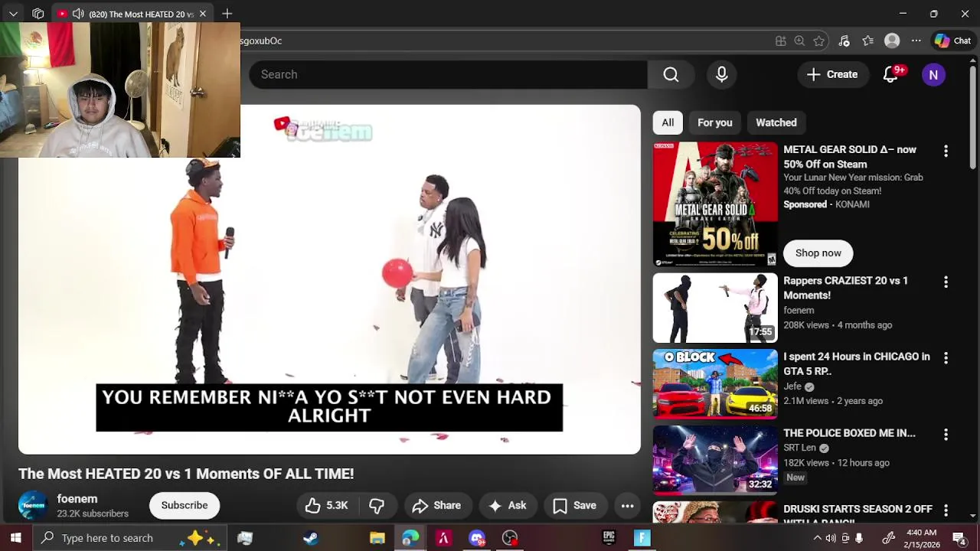980x551 pixels.
Task: Open Edge tab actions menu chevron
Action: [x=13, y=14]
